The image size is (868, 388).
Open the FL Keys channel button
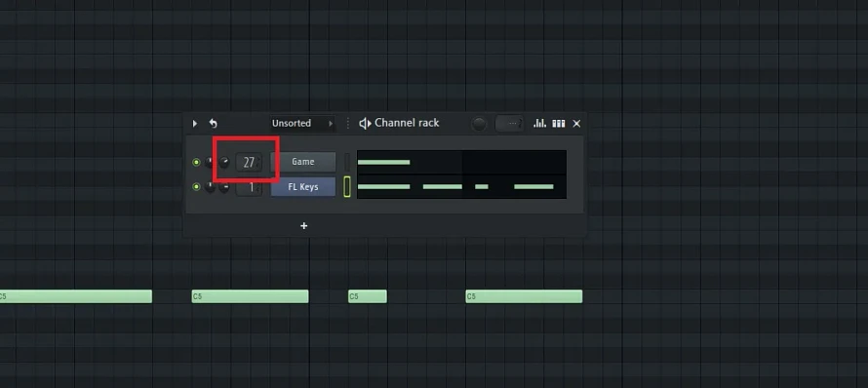(x=303, y=187)
